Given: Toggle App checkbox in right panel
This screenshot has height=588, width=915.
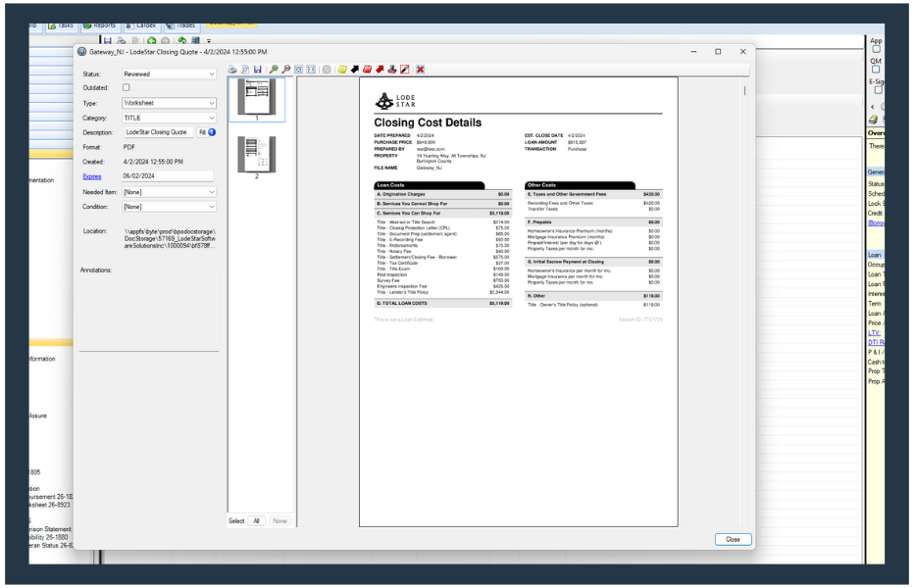Looking at the screenshot, I should (876, 49).
